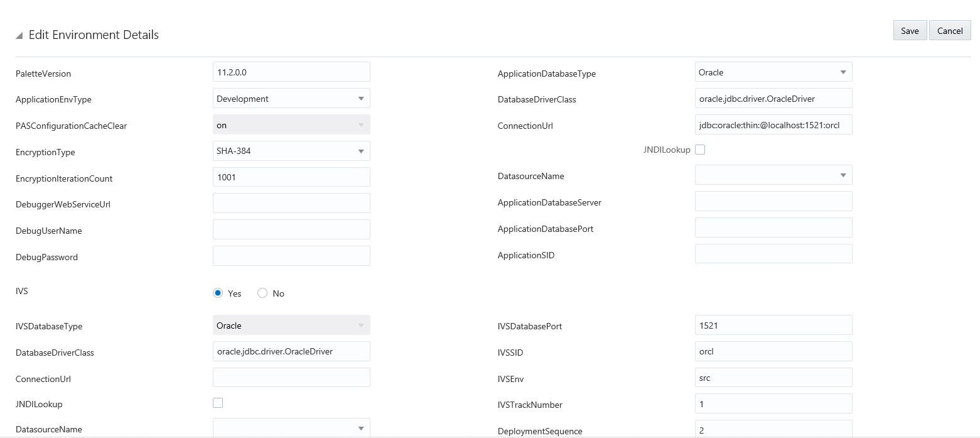Viewport: 980px width, 438px height.
Task: Select the IVSSID field containing orcl
Action: 773,351
